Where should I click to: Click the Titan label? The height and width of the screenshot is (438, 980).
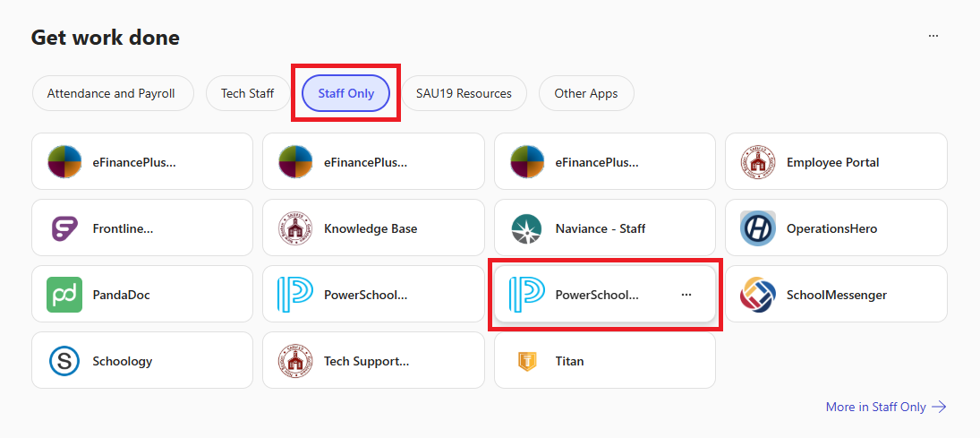(569, 361)
